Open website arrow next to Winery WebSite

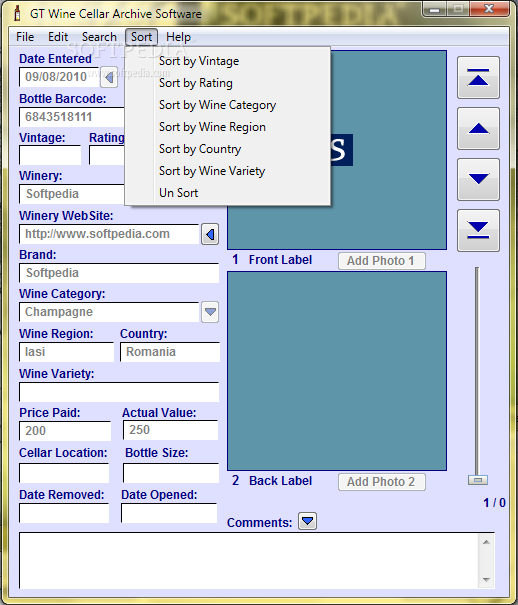(x=210, y=234)
